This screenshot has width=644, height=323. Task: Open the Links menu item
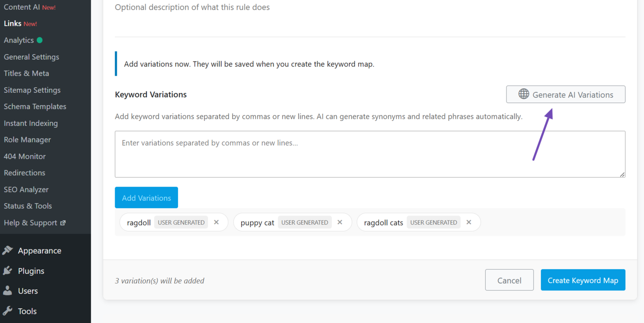pos(13,23)
